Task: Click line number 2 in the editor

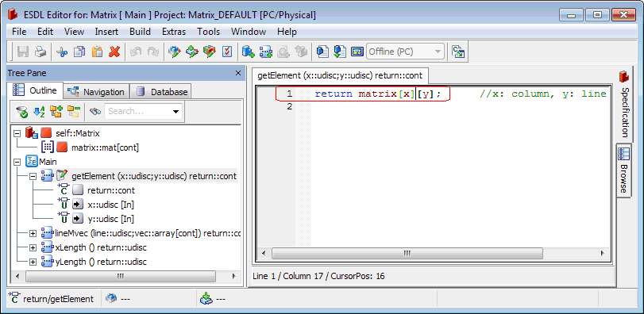Action: [x=290, y=106]
